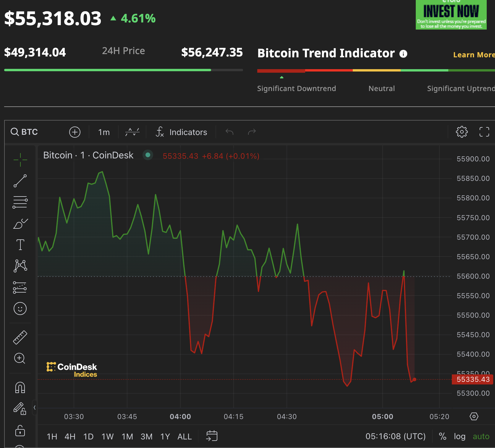Viewport: 495px width, 448px height.
Task: Click the Significant Downtrend label
Action: [x=297, y=88]
